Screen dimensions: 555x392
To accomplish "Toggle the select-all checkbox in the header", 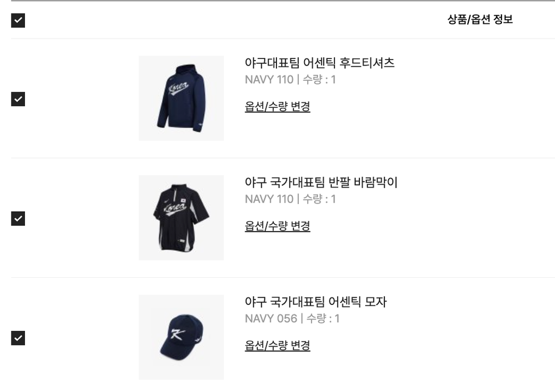I will (18, 21).
